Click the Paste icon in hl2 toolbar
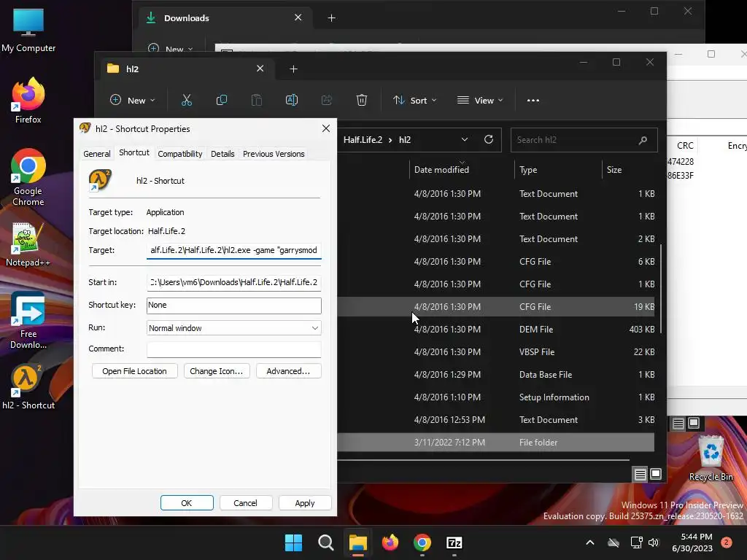 256,100
